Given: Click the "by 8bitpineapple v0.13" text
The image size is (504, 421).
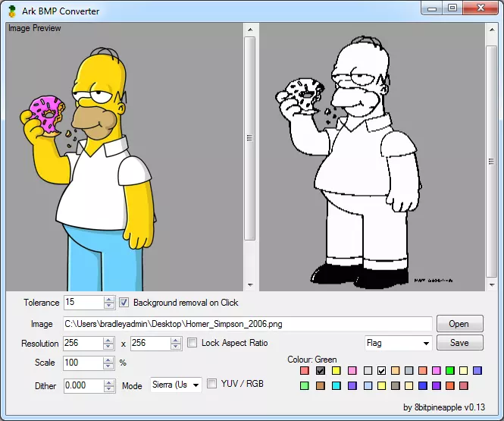Looking at the screenshot, I should click(444, 407).
